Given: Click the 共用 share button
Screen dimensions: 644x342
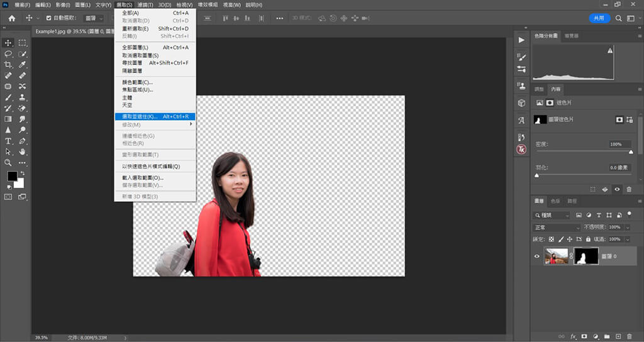Looking at the screenshot, I should (599, 18).
